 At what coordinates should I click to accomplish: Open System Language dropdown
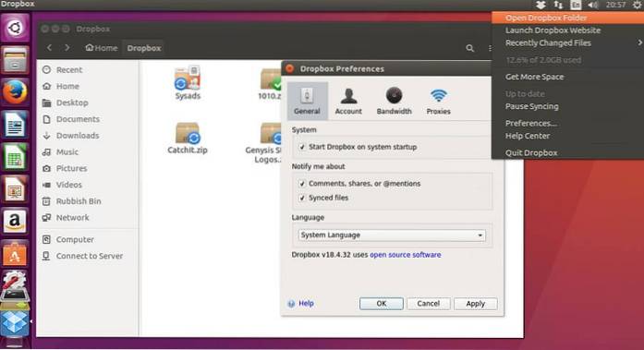click(392, 235)
